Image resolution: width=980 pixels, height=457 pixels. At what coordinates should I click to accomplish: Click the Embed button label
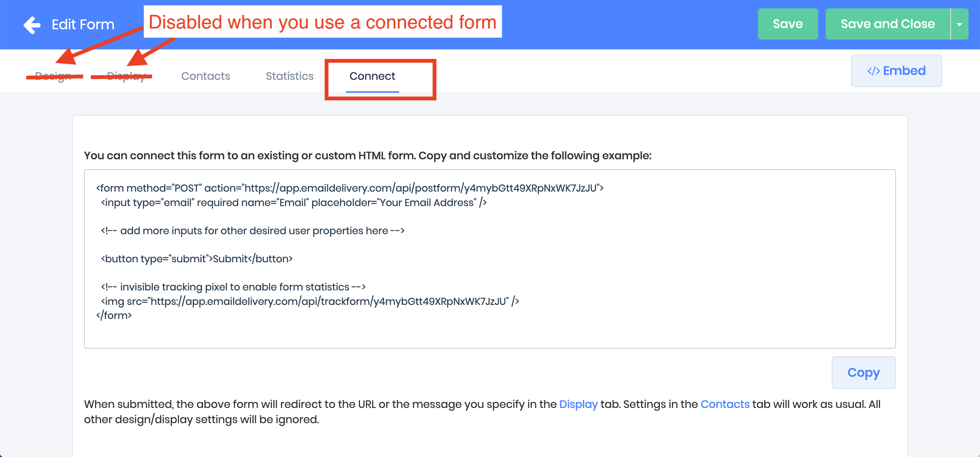click(904, 71)
